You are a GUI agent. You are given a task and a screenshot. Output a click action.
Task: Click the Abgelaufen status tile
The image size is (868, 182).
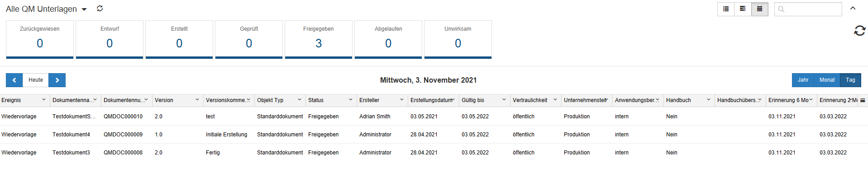coord(388,39)
